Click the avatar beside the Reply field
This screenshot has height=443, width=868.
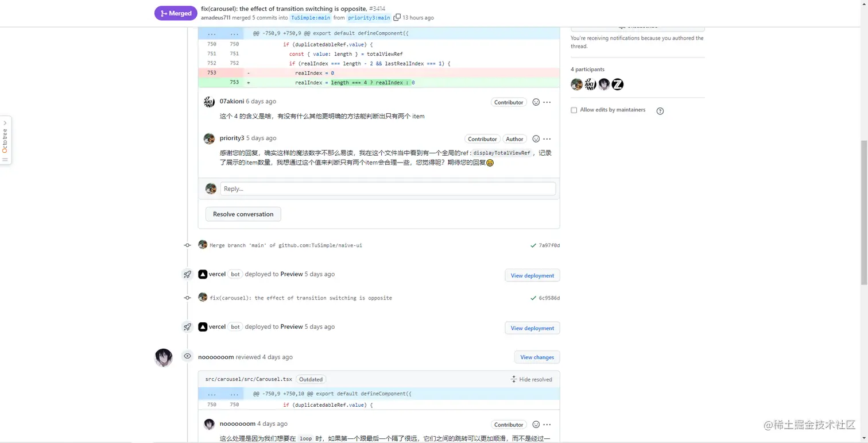[x=211, y=188]
